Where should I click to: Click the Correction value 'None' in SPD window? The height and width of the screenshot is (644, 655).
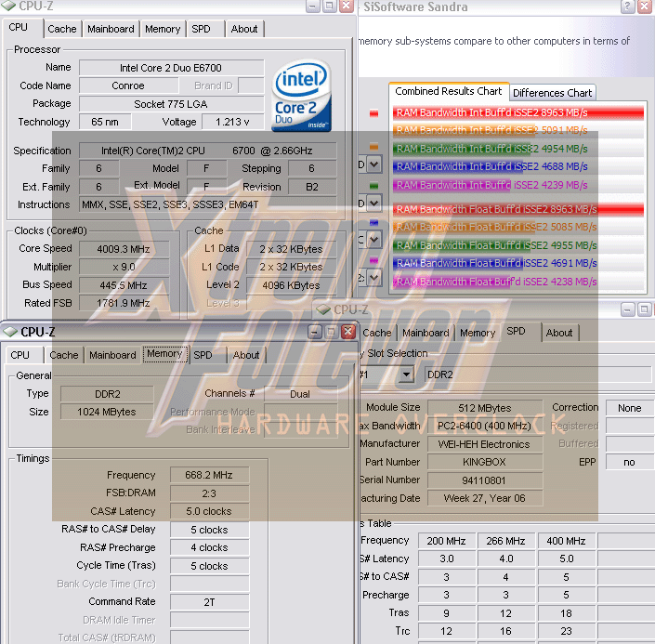point(630,408)
